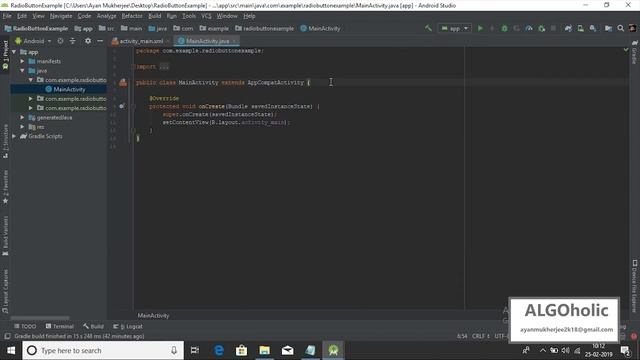This screenshot has width=640, height=360.
Task: Open the Tools menu
Action: tap(189, 16)
